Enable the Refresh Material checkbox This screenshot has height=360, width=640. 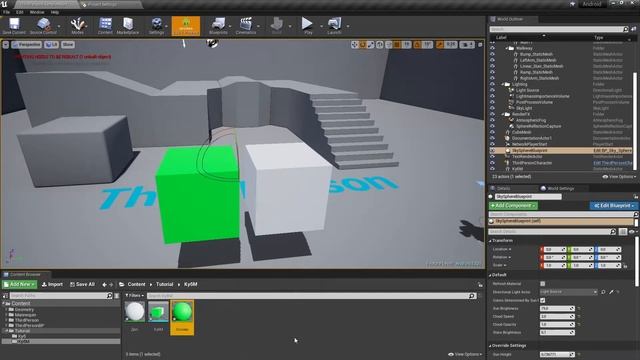[542, 284]
